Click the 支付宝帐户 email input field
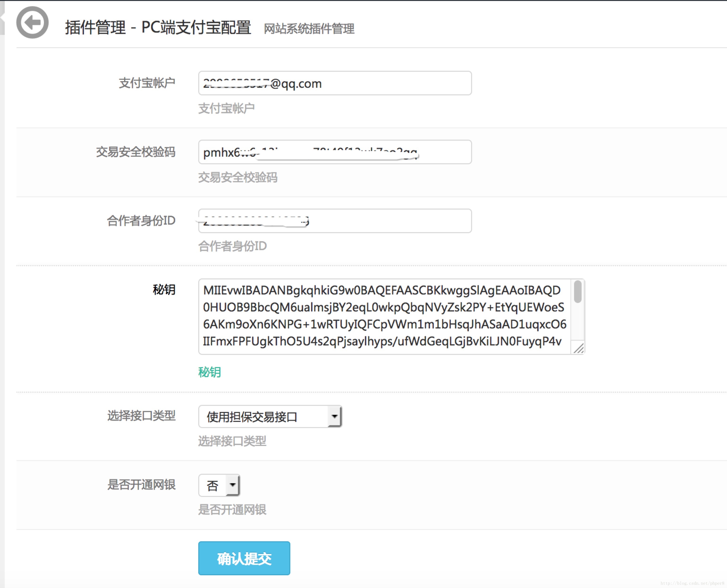 click(x=335, y=83)
